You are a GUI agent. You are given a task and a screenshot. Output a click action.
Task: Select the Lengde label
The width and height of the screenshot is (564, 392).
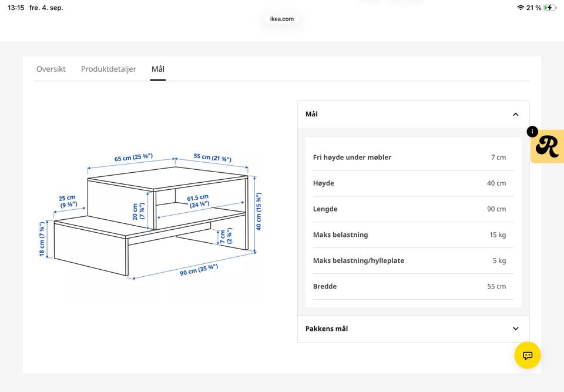tap(325, 209)
